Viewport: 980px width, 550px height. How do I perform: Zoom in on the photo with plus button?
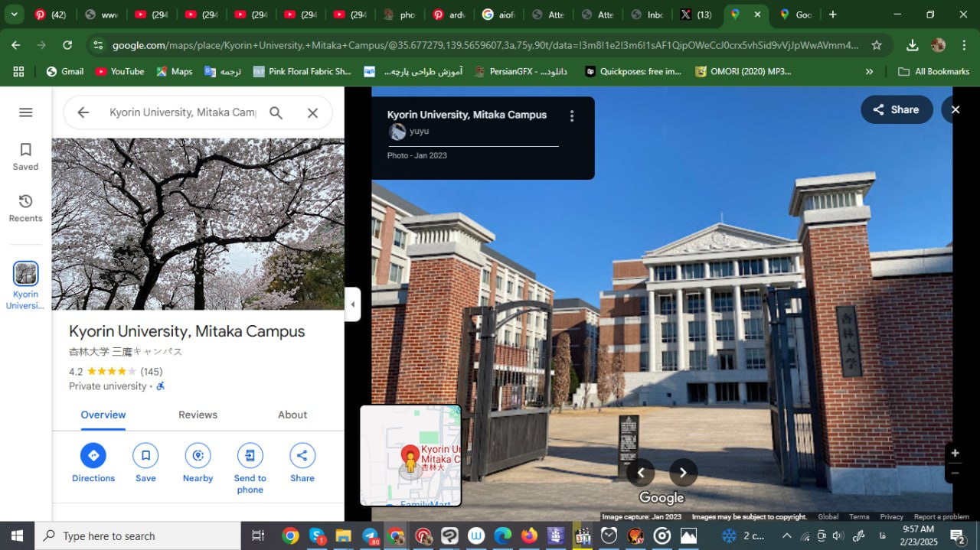click(x=955, y=453)
